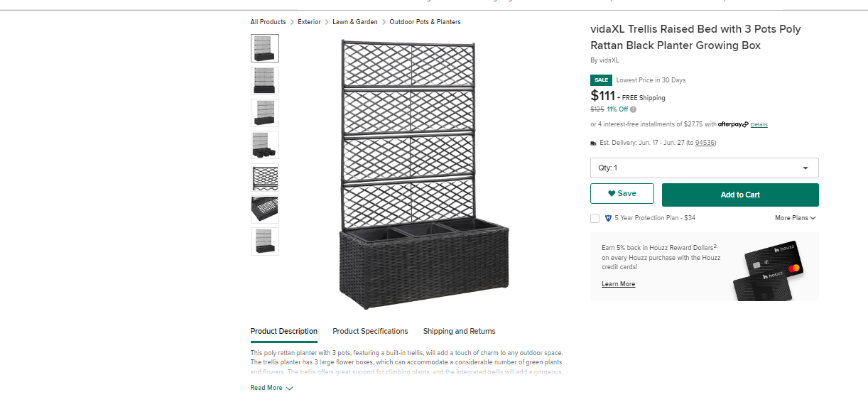Select the fourth thumbnail showing pots
Image resolution: width=868 pixels, height=397 pixels.
coord(265,145)
